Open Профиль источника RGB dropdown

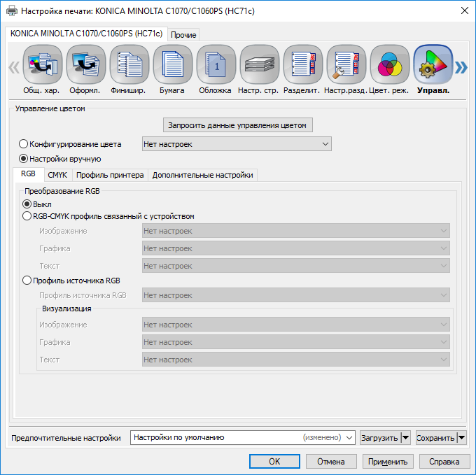click(x=296, y=295)
